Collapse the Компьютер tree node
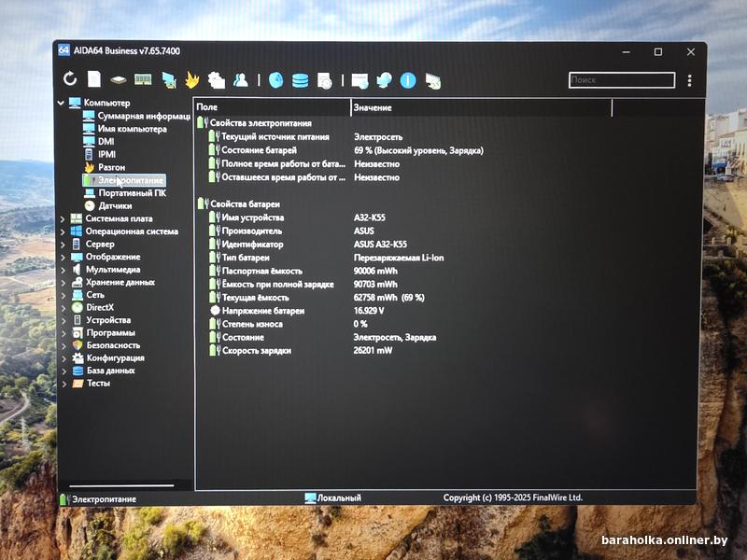The image size is (747, 560). [63, 103]
